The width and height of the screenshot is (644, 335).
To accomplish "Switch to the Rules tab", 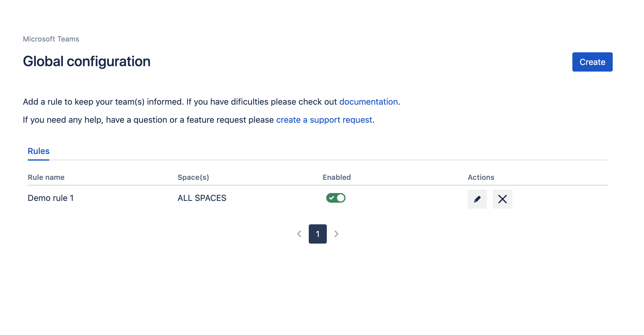I will click(39, 151).
